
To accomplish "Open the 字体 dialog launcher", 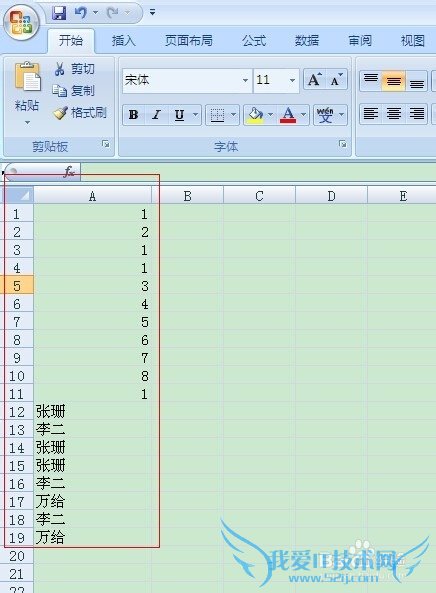I will click(343, 144).
